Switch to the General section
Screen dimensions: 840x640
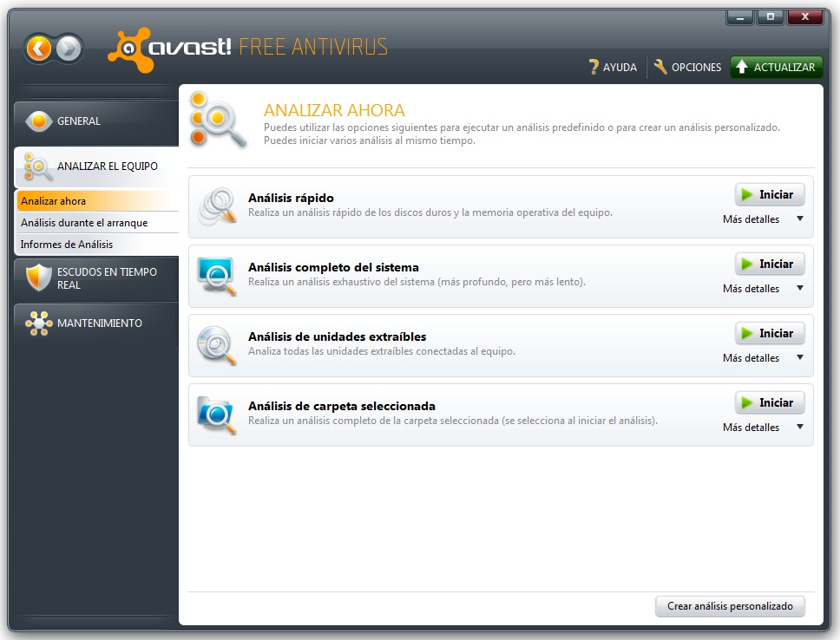point(96,121)
